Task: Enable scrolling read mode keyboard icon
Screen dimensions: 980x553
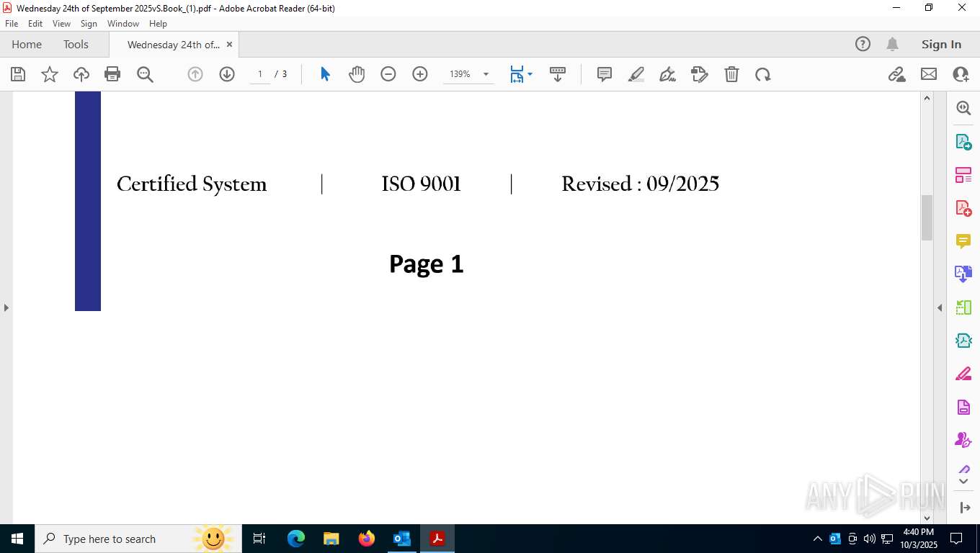Action: (x=558, y=74)
